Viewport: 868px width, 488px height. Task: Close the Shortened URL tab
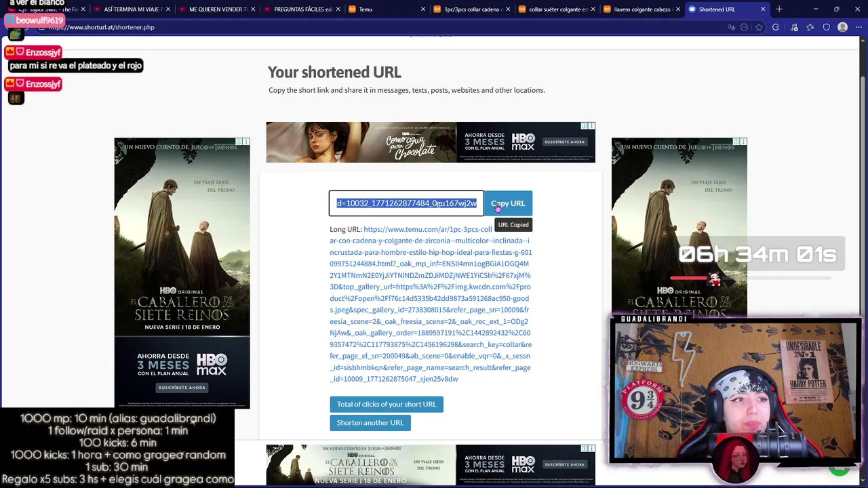[x=763, y=9]
